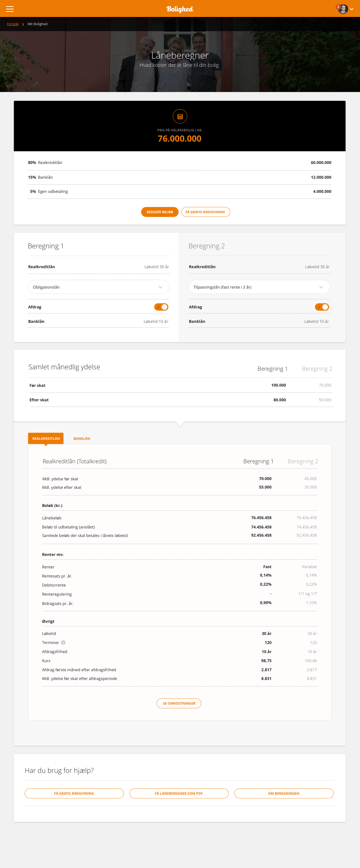Click Efter skat value 80.000

(279, 400)
